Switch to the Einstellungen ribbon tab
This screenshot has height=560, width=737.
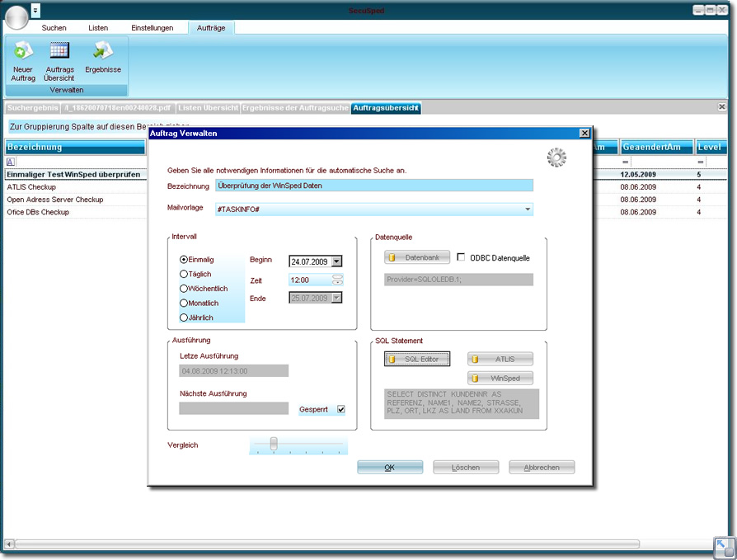[x=152, y=28]
